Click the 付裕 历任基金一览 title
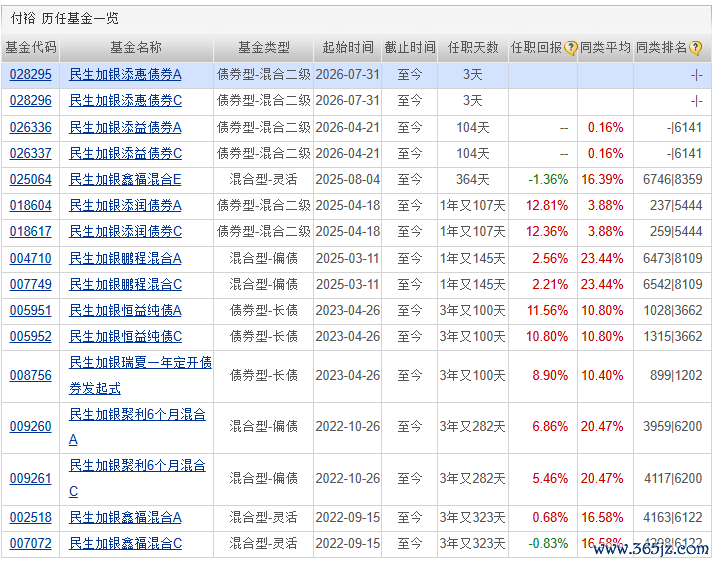 [64, 18]
